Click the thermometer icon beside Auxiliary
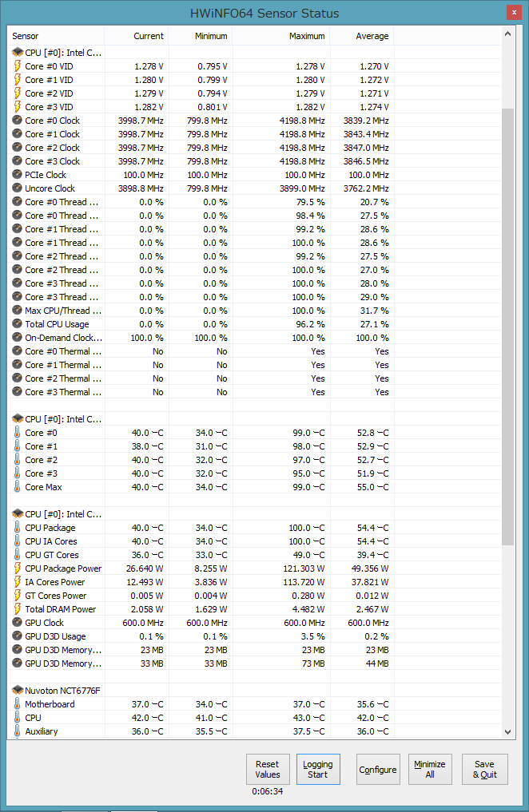Image resolution: width=529 pixels, height=812 pixels. tap(17, 731)
